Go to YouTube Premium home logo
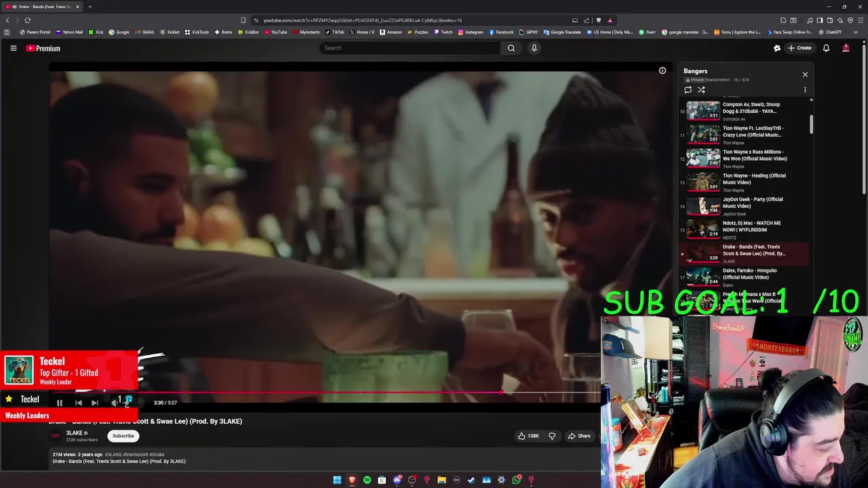 pos(43,48)
